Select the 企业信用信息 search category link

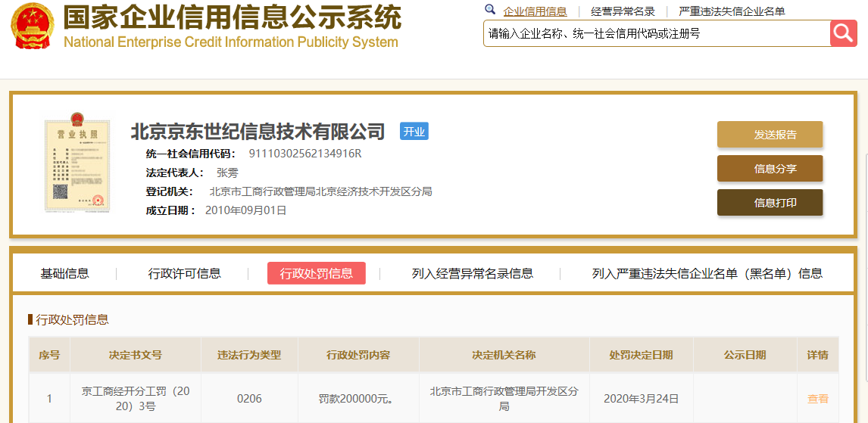535,11
